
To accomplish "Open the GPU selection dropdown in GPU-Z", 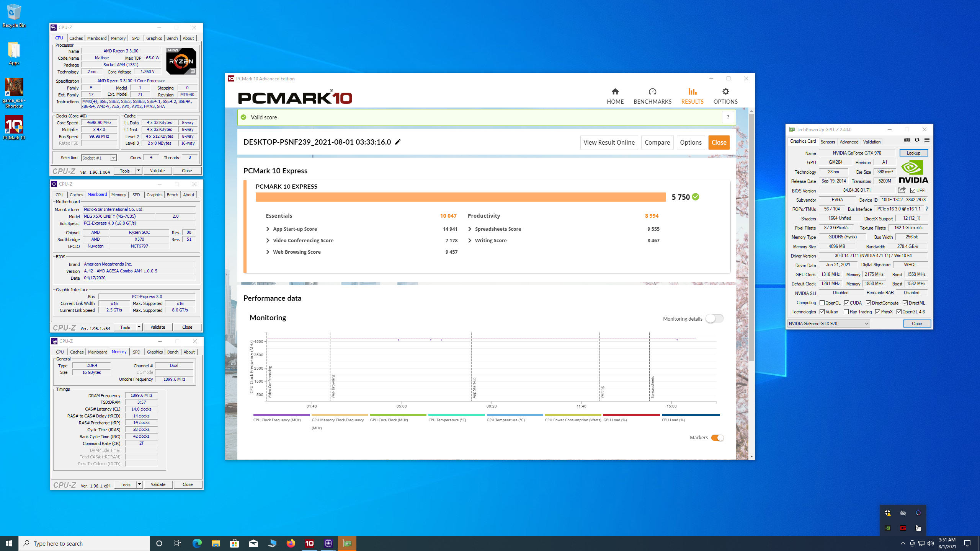I will [x=828, y=323].
